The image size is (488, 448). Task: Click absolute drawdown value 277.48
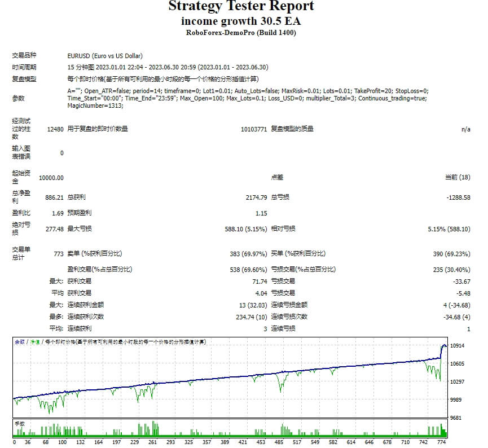[55, 229]
